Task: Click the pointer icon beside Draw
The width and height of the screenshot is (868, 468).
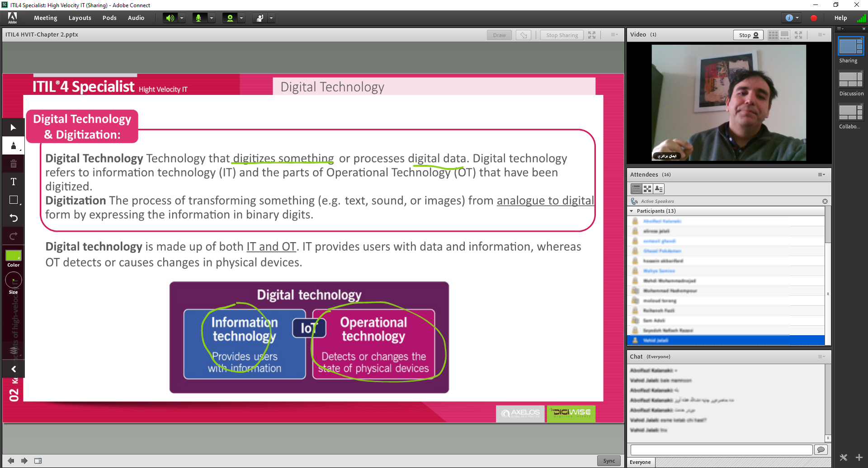Action: coord(524,35)
